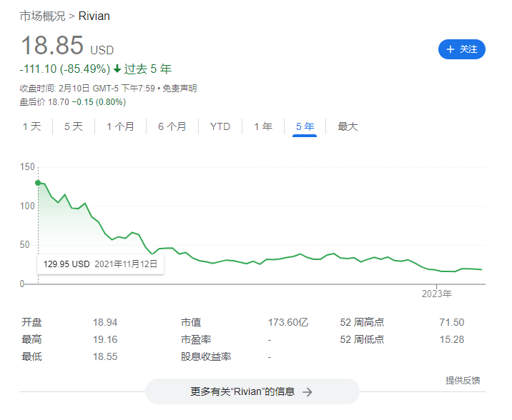
Task: Open the 市场概况 breadcrumb link
Action: coord(42,16)
